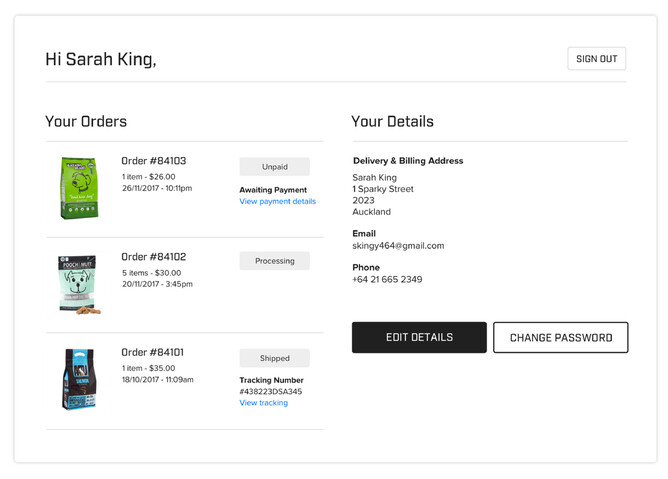Open Order #84103 heading

153,161
